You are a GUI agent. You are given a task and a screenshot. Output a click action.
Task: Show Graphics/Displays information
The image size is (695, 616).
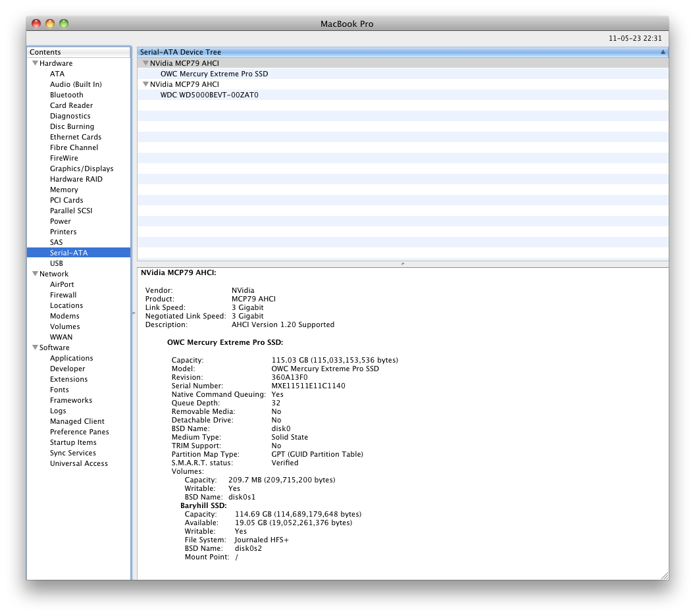(x=82, y=168)
